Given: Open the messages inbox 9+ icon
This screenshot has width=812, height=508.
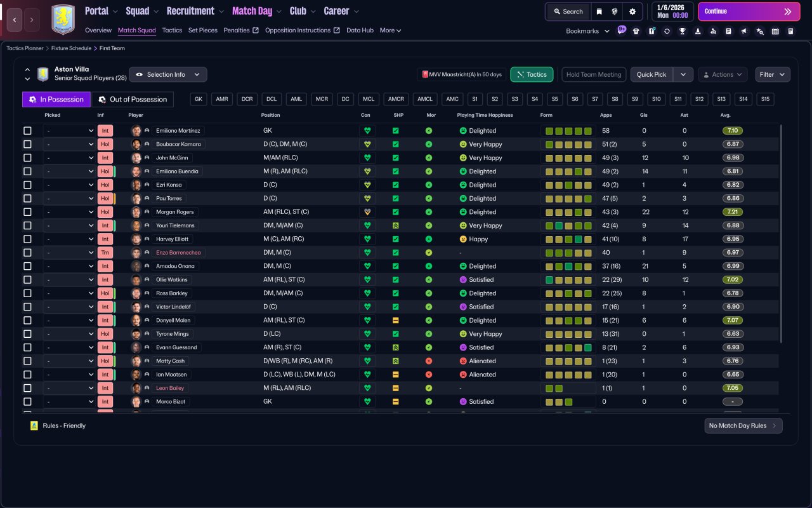Looking at the screenshot, I should [x=621, y=30].
